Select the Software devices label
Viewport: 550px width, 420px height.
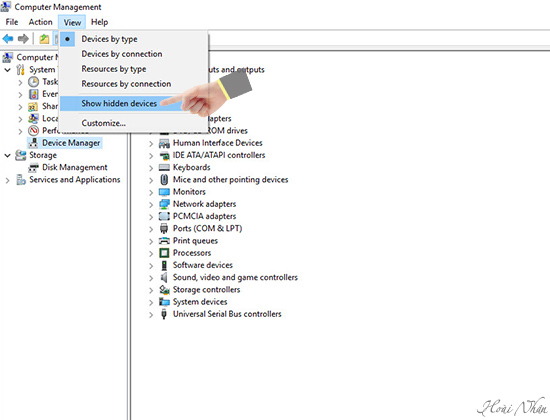coord(203,265)
